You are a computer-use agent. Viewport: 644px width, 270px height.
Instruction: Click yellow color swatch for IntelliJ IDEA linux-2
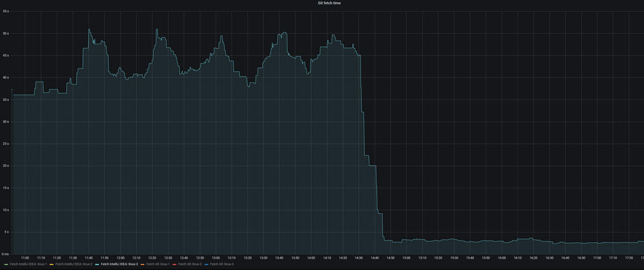(52, 264)
